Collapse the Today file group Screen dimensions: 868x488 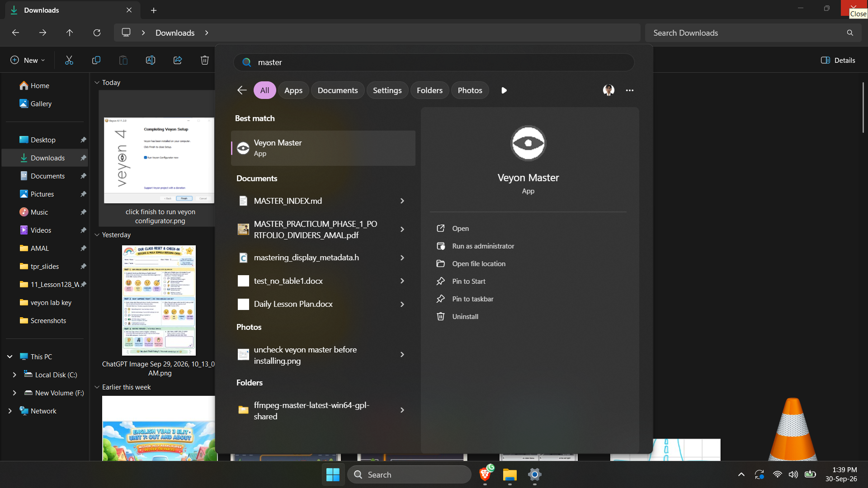(x=97, y=83)
